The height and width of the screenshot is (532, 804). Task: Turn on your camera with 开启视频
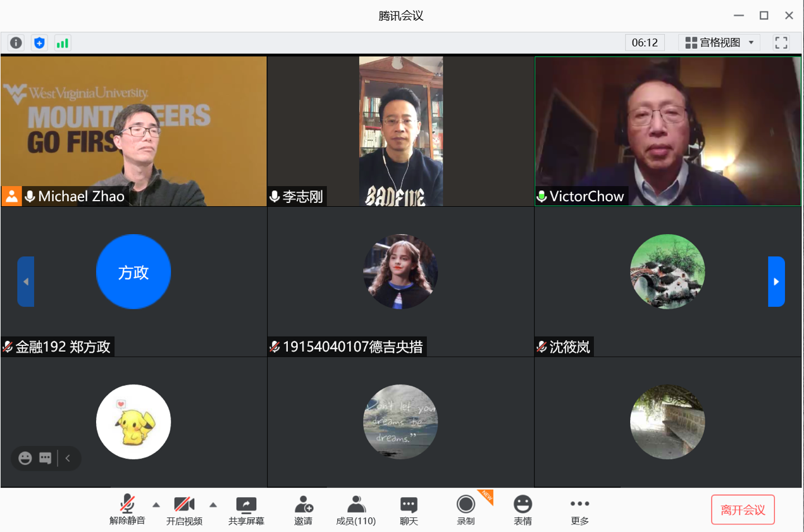point(184,510)
